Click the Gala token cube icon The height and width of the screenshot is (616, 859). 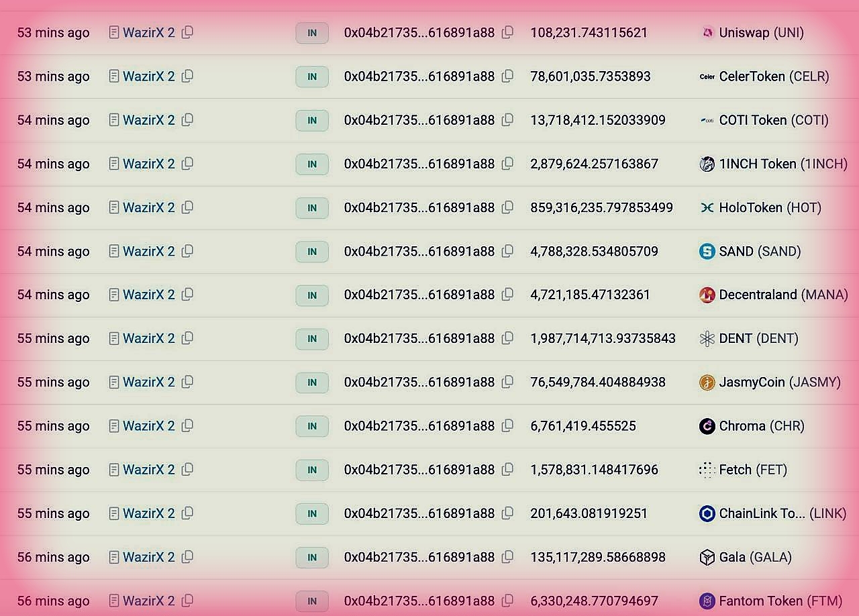(707, 558)
